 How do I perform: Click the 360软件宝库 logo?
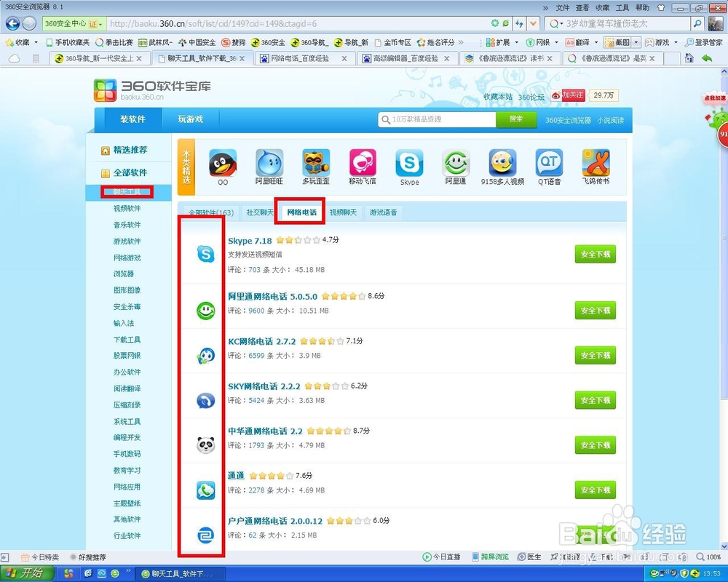pyautogui.click(x=152, y=89)
